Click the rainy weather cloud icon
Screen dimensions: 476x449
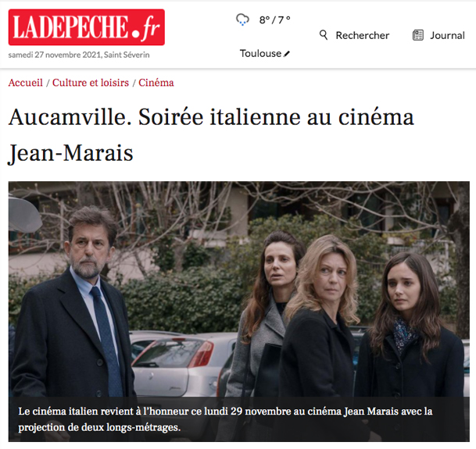coord(242,20)
